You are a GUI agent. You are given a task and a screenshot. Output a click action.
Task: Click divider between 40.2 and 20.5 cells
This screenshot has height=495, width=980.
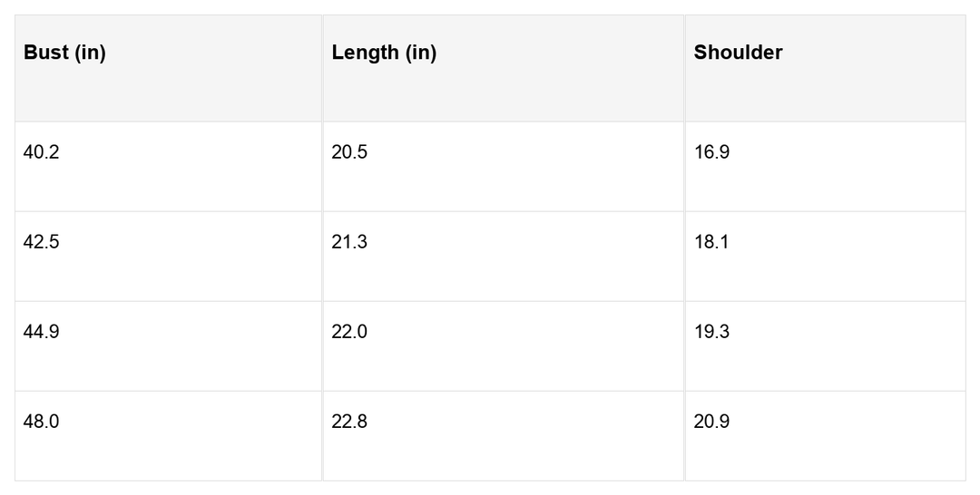322,166
